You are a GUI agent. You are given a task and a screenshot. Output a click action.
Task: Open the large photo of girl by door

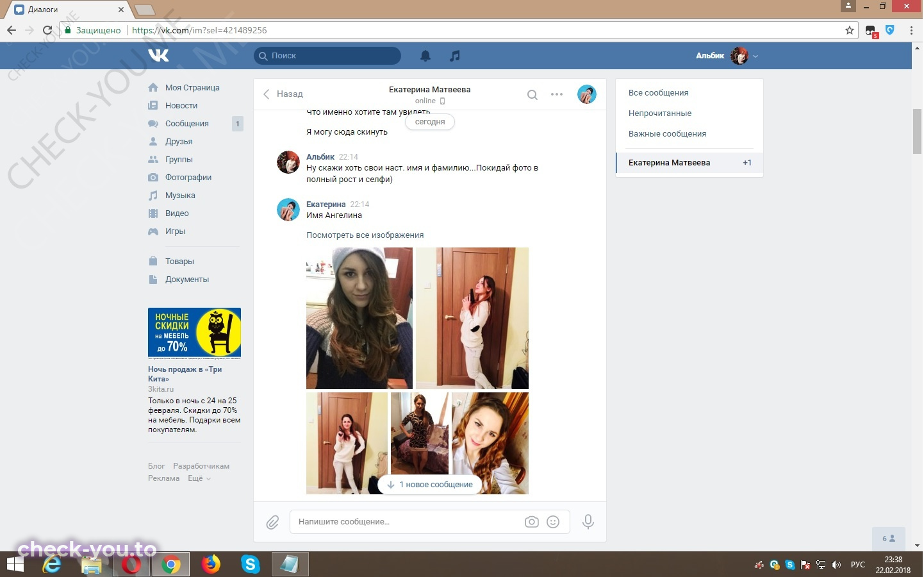(x=472, y=318)
